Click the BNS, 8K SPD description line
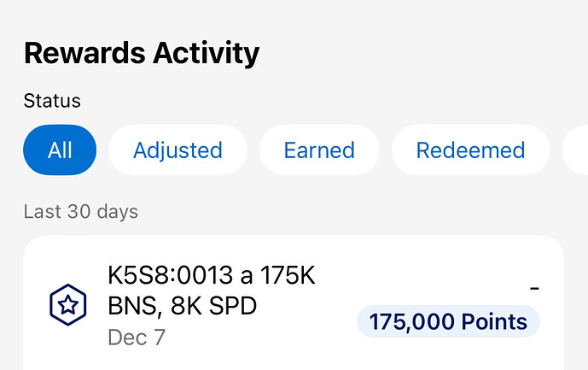The width and height of the screenshot is (588, 370). point(182,306)
